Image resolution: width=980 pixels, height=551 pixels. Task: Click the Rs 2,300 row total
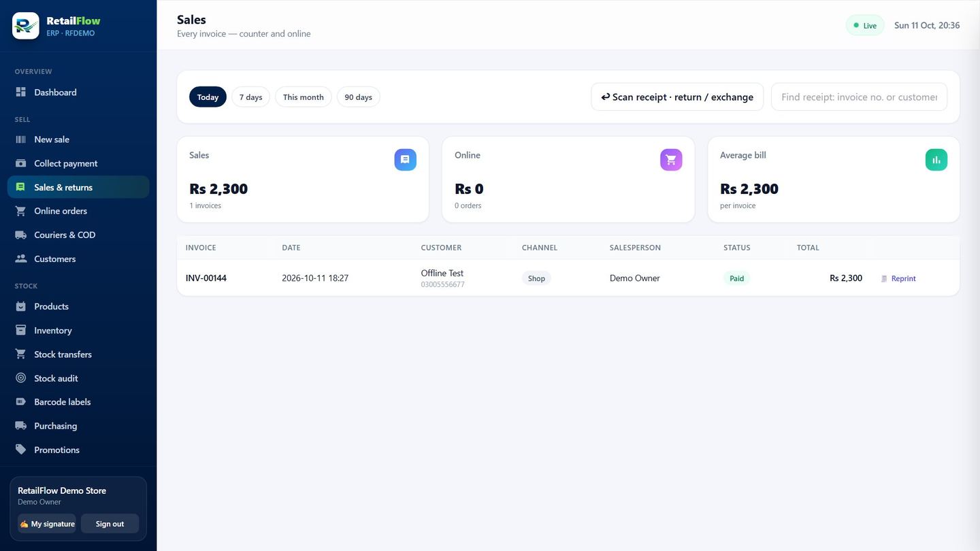click(846, 278)
